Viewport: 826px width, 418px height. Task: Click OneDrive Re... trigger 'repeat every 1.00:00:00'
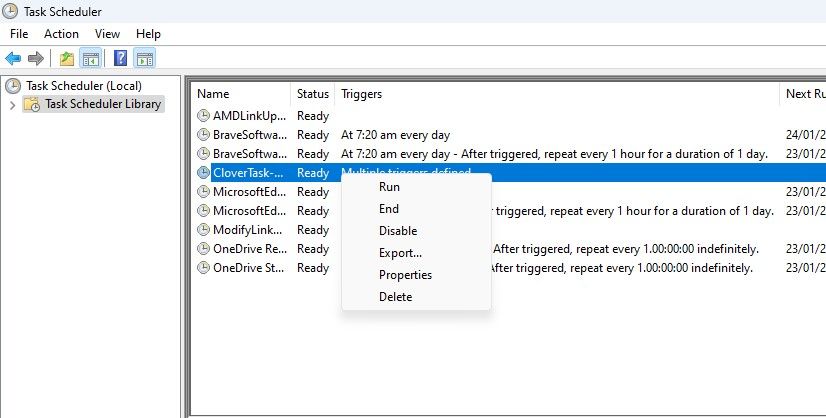pyautogui.click(x=626, y=249)
